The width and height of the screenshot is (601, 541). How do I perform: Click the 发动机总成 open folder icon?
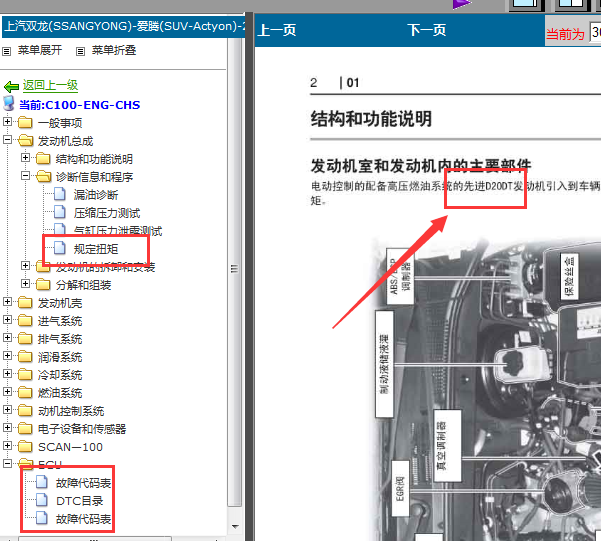25,140
